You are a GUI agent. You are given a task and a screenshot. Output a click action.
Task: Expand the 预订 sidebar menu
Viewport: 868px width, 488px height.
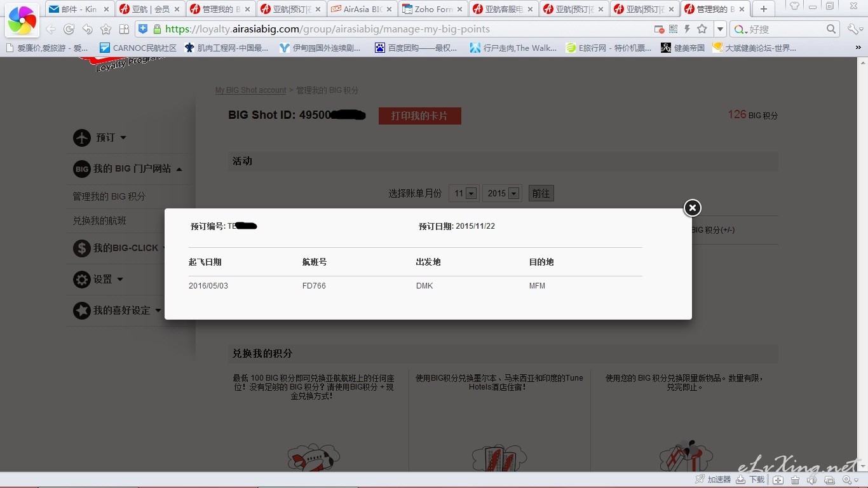(100, 137)
